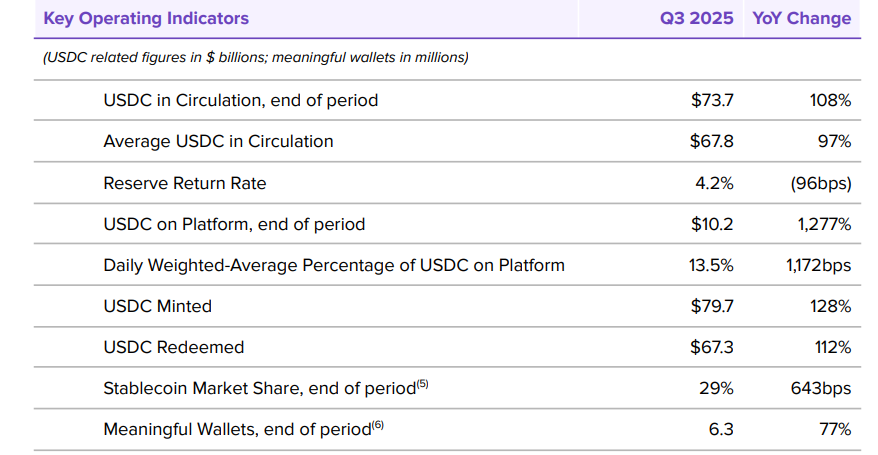Select the Daily Weighted-Average Percentage row label
Viewport: 878px width, 455px height.
pos(334,265)
